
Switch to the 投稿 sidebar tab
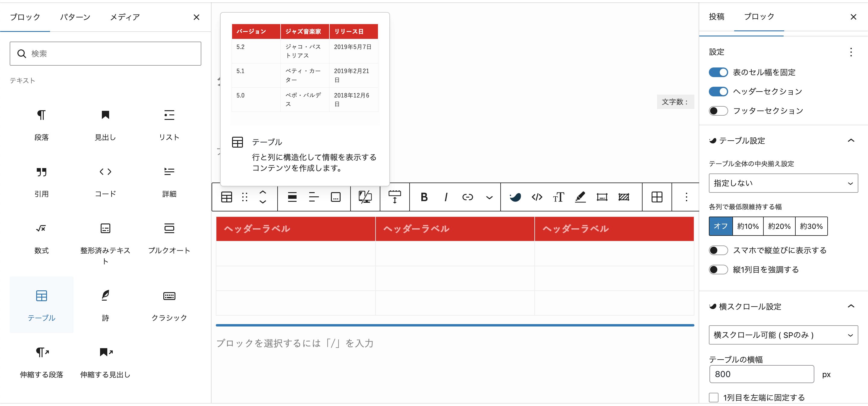pyautogui.click(x=716, y=17)
